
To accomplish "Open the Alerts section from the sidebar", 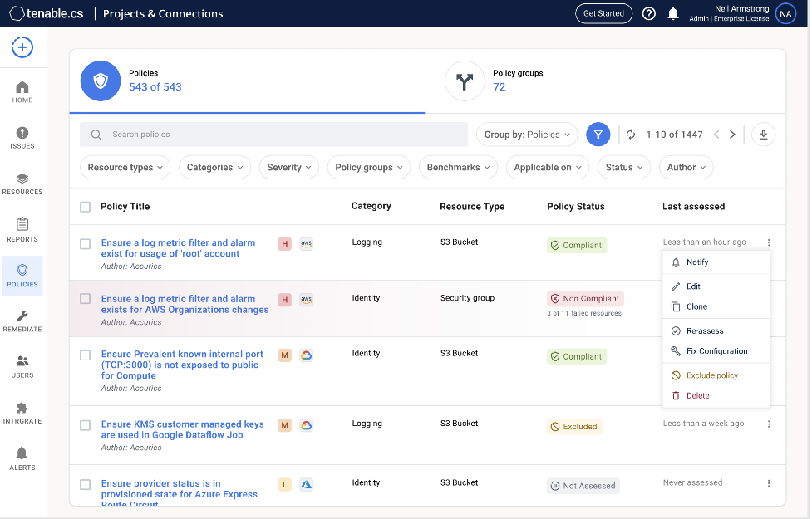I will (22, 459).
